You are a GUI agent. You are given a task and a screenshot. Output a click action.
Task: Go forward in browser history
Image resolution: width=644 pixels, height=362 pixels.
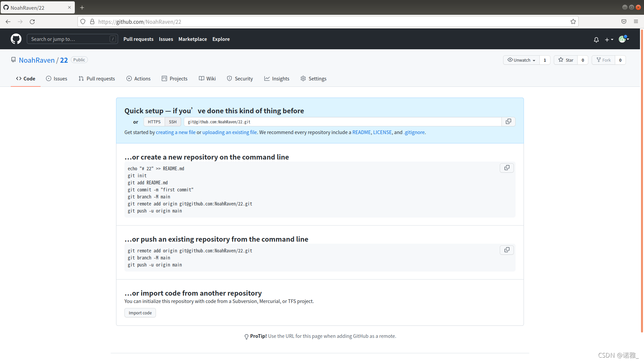[x=20, y=22]
